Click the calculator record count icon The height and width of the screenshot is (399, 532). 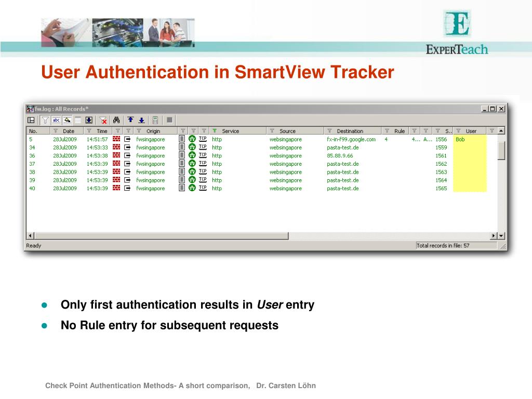click(x=155, y=120)
